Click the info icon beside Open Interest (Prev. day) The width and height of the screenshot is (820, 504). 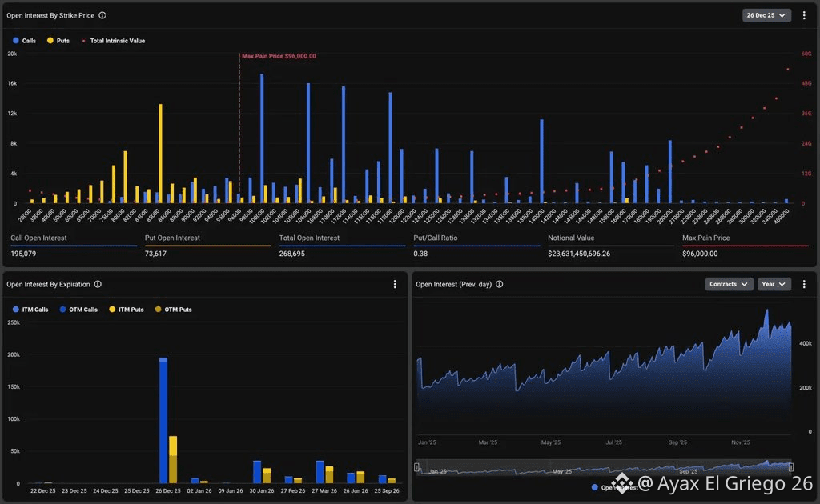tap(500, 284)
